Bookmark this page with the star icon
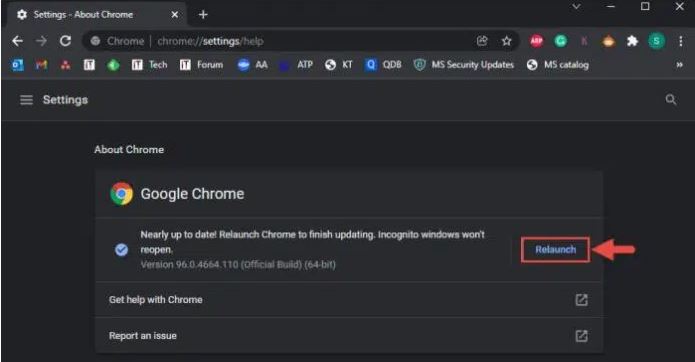The width and height of the screenshot is (695, 362). [506, 41]
